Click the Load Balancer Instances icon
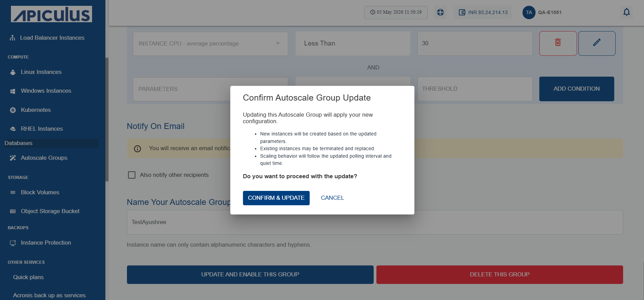This screenshot has width=644, height=300. (12, 38)
